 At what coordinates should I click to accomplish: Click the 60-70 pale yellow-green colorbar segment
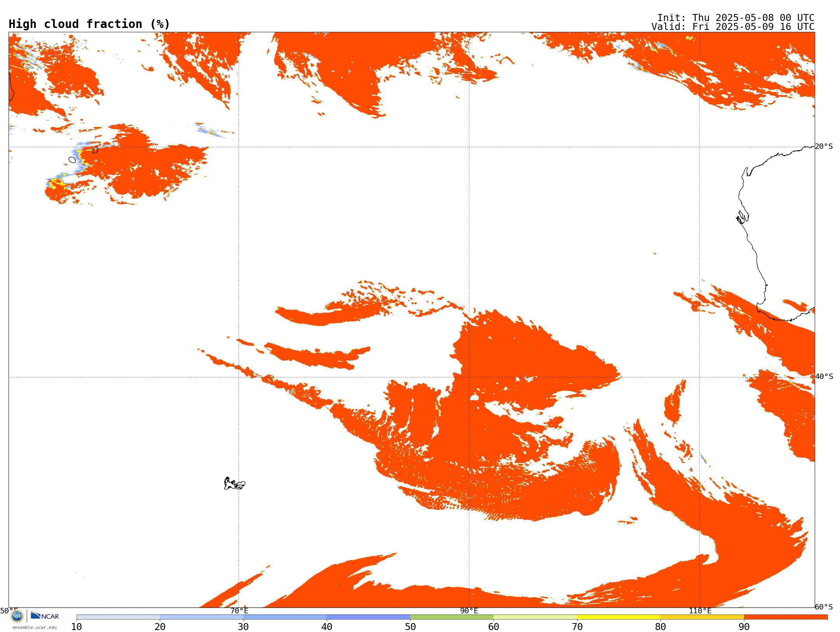click(535, 617)
